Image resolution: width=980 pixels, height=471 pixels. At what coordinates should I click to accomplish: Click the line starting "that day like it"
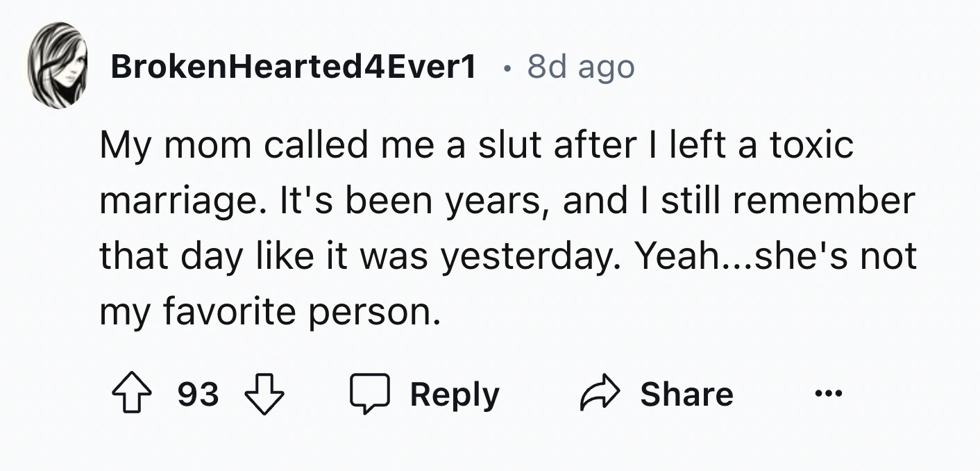click(x=507, y=256)
